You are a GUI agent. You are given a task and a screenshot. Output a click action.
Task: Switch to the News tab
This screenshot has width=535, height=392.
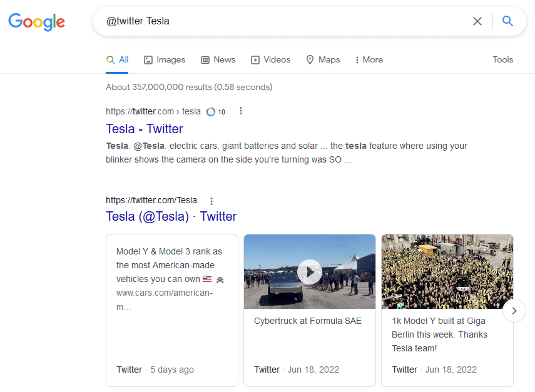[x=218, y=60]
